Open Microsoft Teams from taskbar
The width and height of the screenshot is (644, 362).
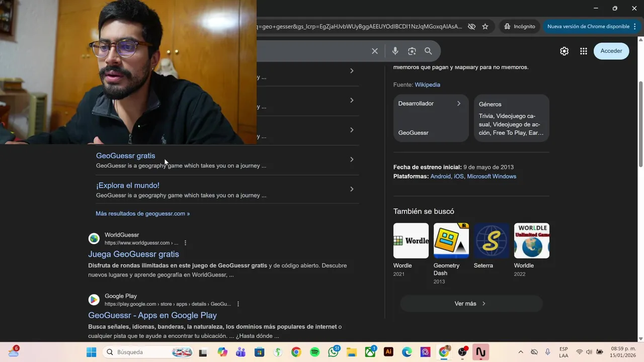[240, 352]
